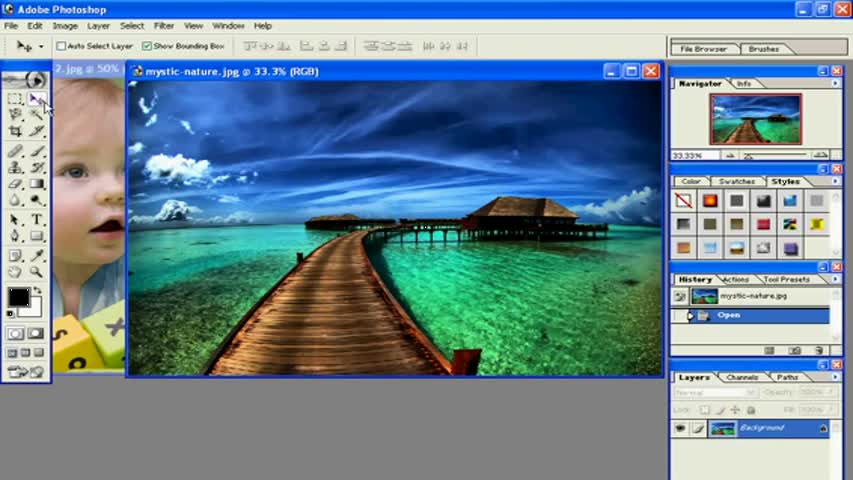Click the Navigator zoom percentage field
This screenshot has width=853, height=480.
(694, 156)
